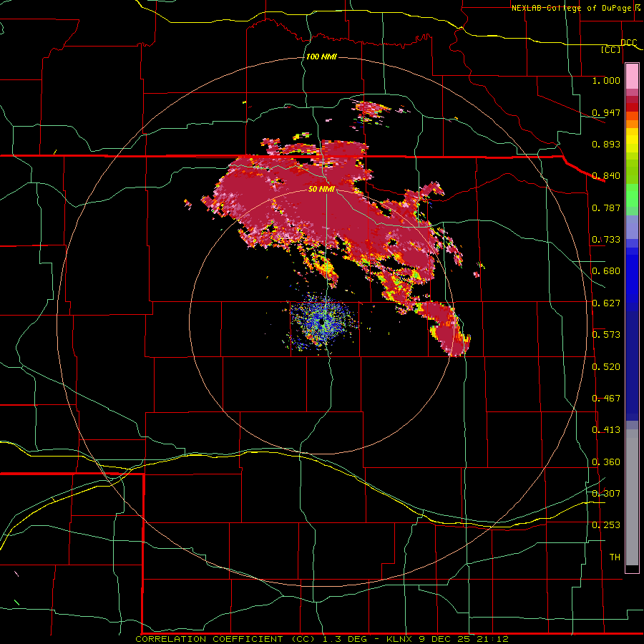
Task: Click the "21:12" timestamp text
Action: (493, 639)
